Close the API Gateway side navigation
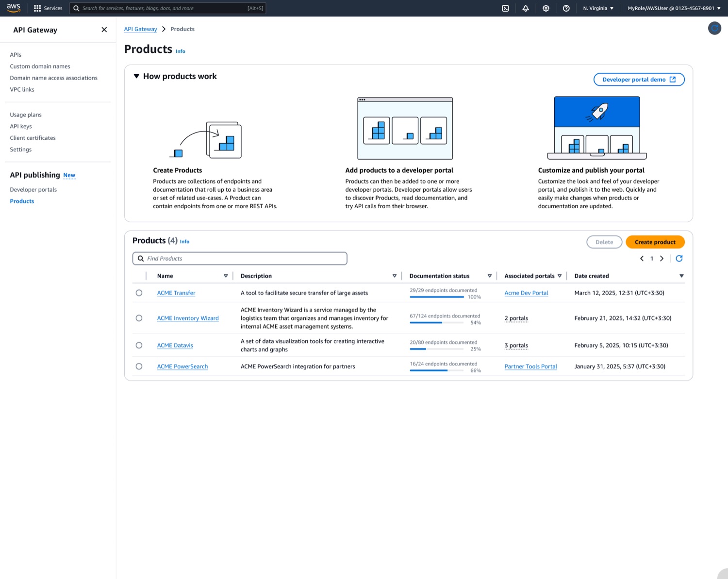The height and width of the screenshot is (579, 728). pyautogui.click(x=104, y=30)
